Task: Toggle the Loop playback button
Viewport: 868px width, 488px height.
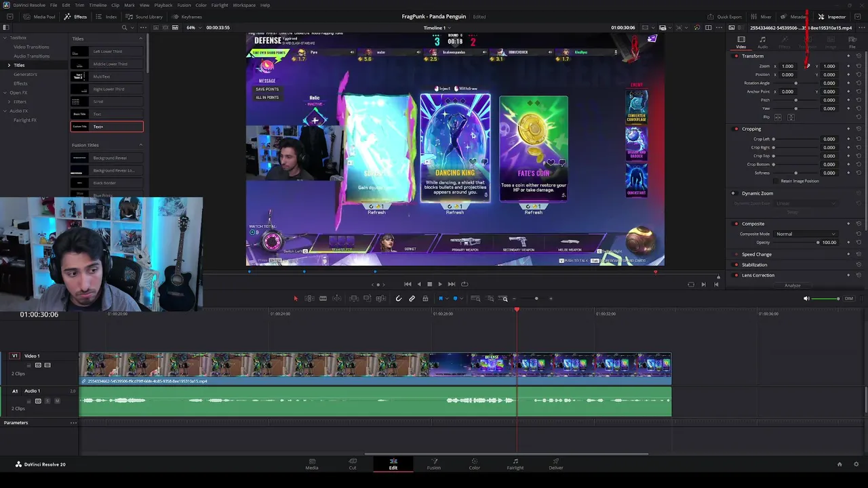Action: (465, 285)
